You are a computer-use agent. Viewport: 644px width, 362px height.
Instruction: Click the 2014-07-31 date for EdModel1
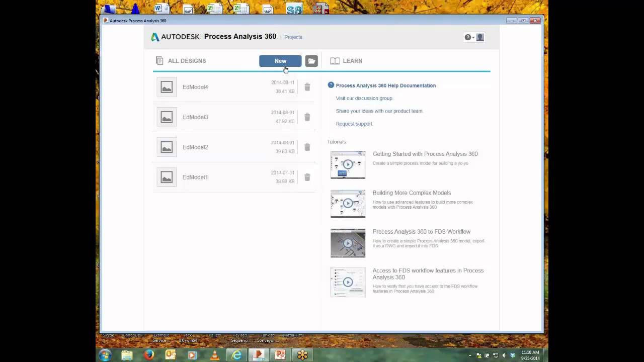click(283, 172)
